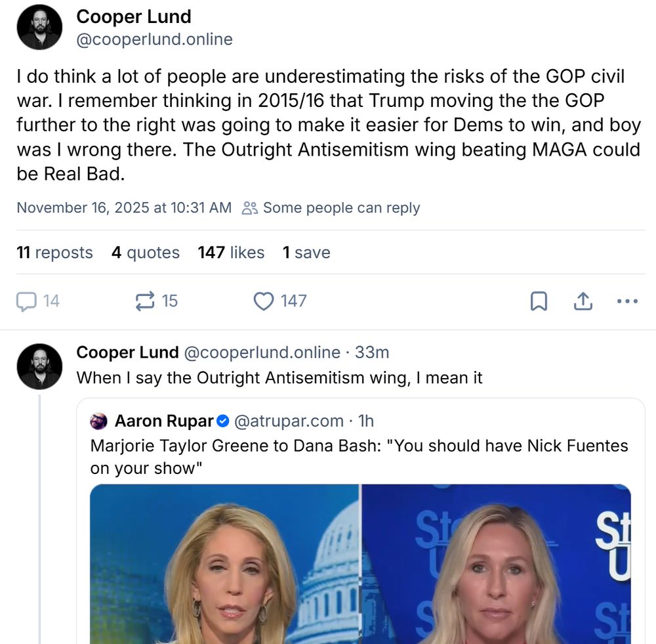Open Aaron Rupar's small avatar in quoted post
Screen dimensions: 656x644
(x=100, y=421)
